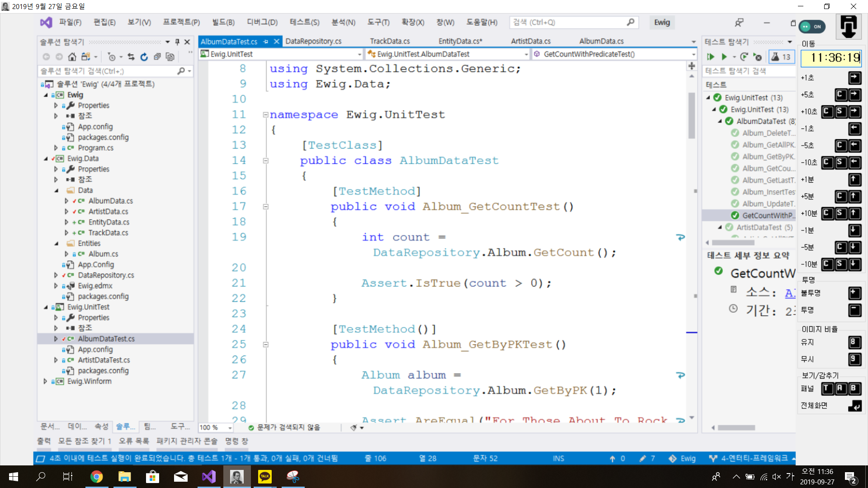Click the refresh icon in Solution Explorer
The width and height of the screenshot is (868, 488).
click(144, 57)
